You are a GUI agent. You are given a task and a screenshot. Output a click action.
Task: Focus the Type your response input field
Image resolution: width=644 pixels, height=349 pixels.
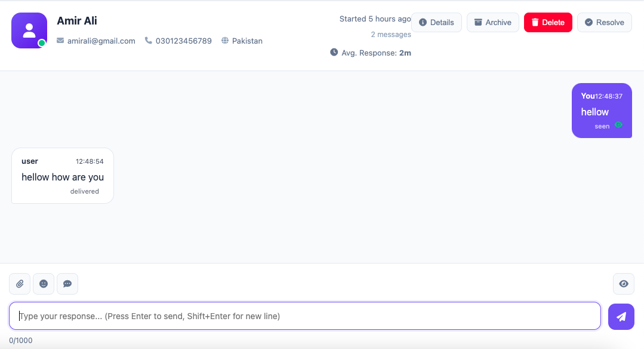tap(304, 316)
